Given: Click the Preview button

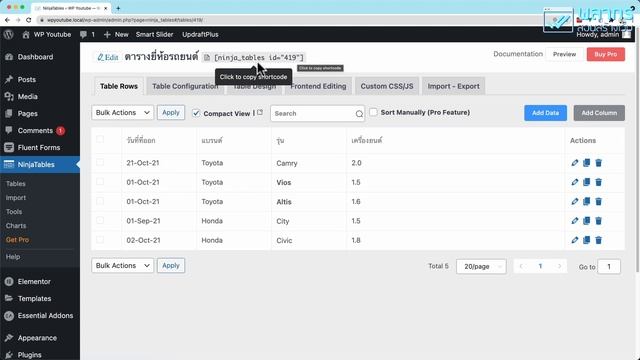Looking at the screenshot, I should tap(564, 54).
